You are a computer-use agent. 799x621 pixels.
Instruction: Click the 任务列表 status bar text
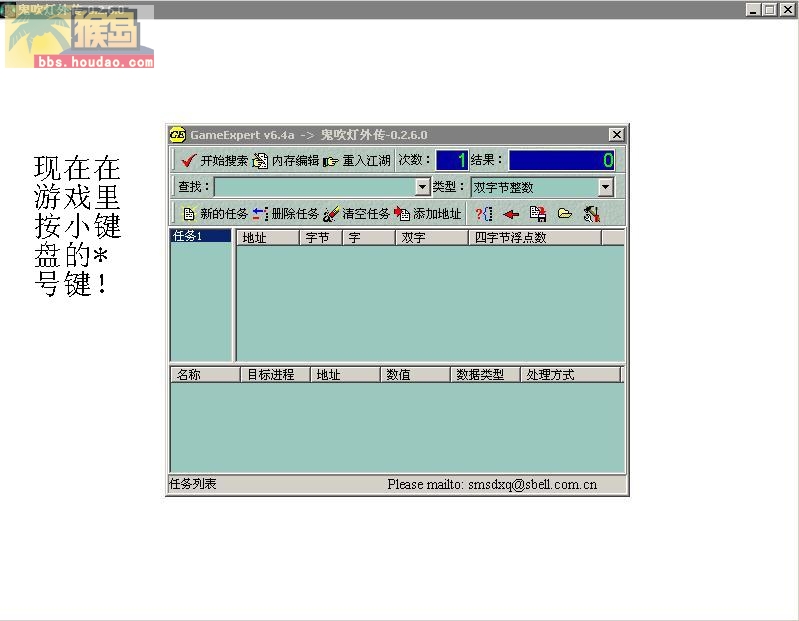193,483
